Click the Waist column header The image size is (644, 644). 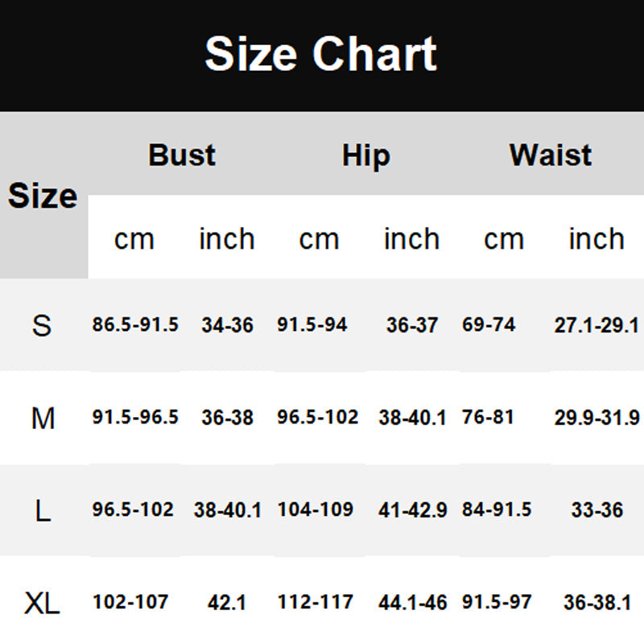click(551, 155)
